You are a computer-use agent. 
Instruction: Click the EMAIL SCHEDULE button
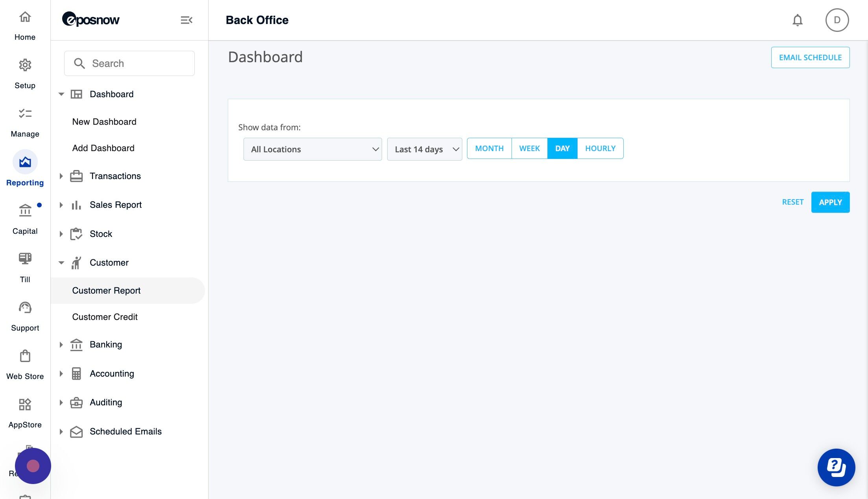(x=810, y=57)
